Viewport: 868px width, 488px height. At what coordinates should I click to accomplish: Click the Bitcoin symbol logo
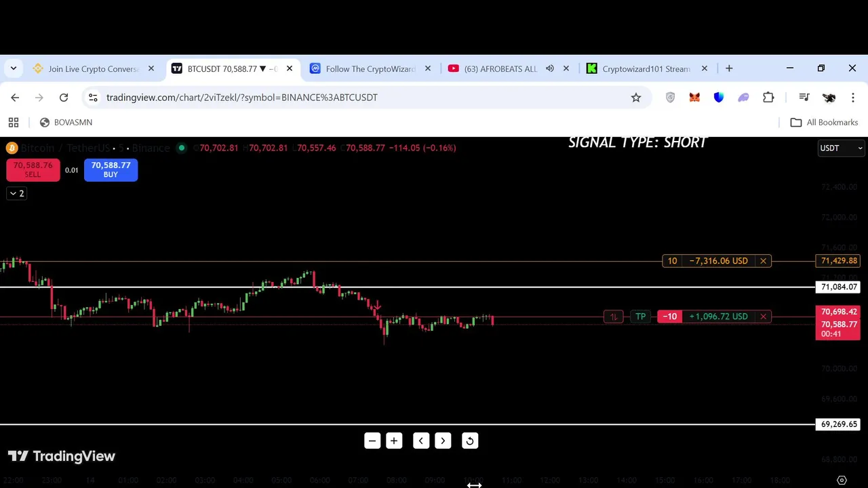click(x=12, y=148)
